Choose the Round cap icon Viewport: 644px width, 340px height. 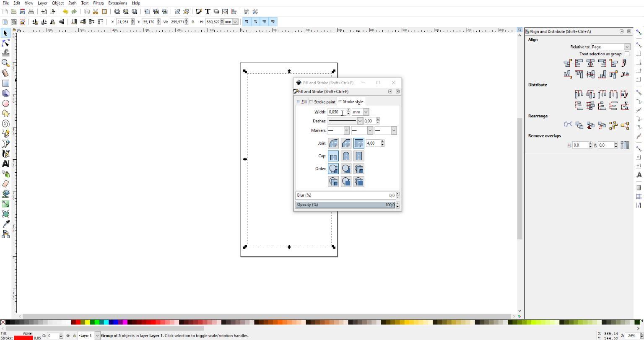[x=346, y=156]
